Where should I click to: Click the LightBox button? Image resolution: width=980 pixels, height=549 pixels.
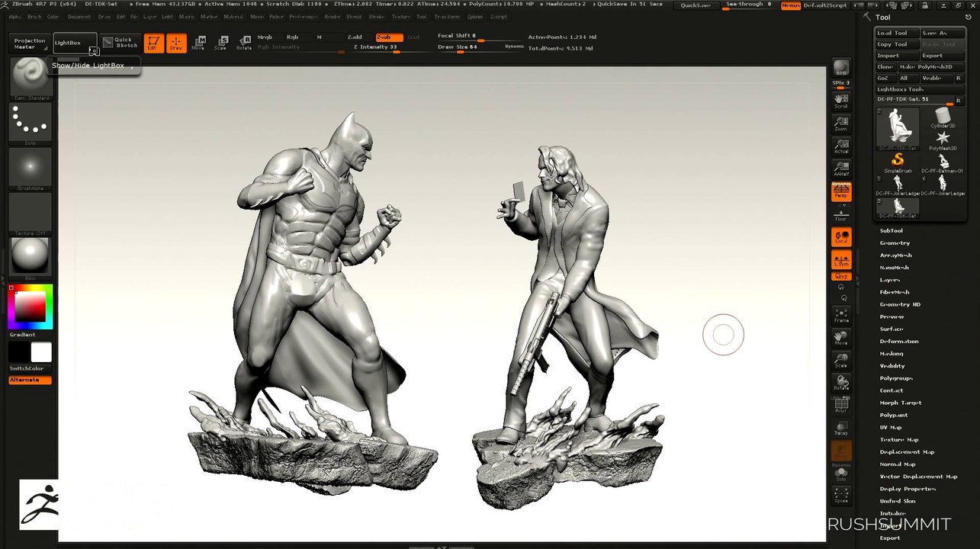coord(75,43)
